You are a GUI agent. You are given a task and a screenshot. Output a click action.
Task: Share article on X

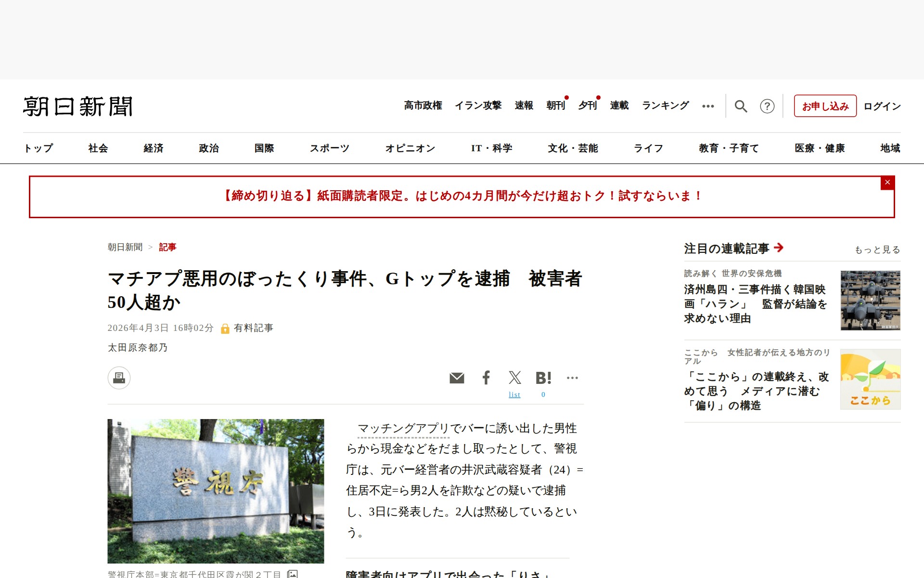pyautogui.click(x=514, y=377)
